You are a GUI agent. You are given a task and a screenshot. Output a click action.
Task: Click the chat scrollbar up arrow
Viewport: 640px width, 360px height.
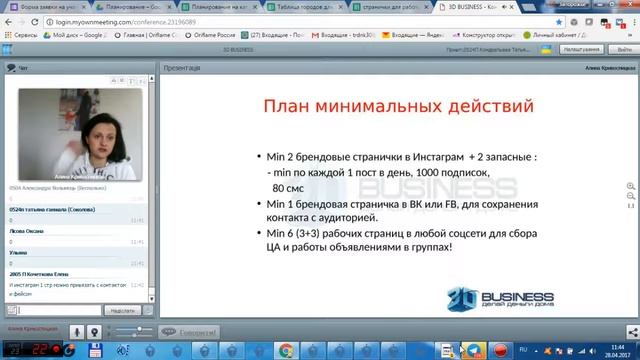(x=151, y=78)
